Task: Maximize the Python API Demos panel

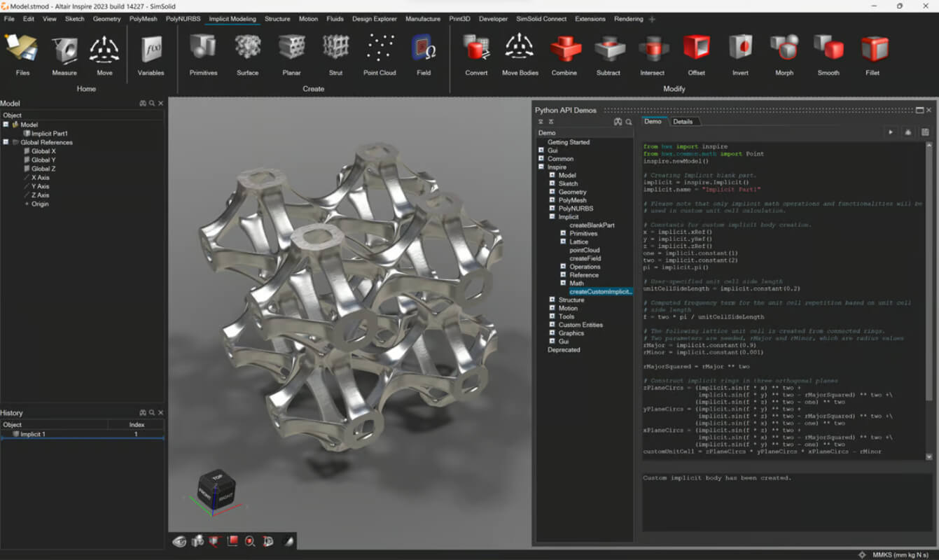Action: pyautogui.click(x=920, y=110)
